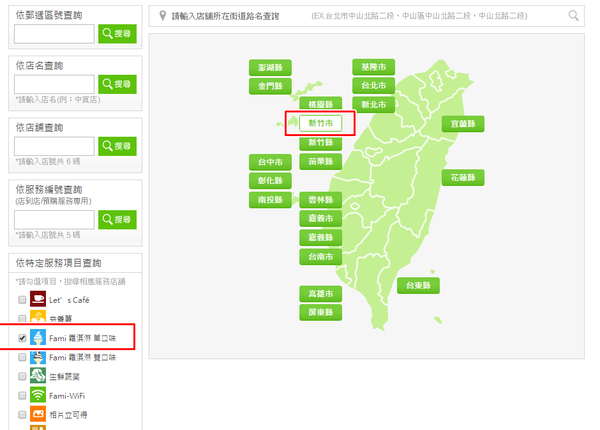Click the 生鮮蔬菜 fresh produce icon

(39, 377)
